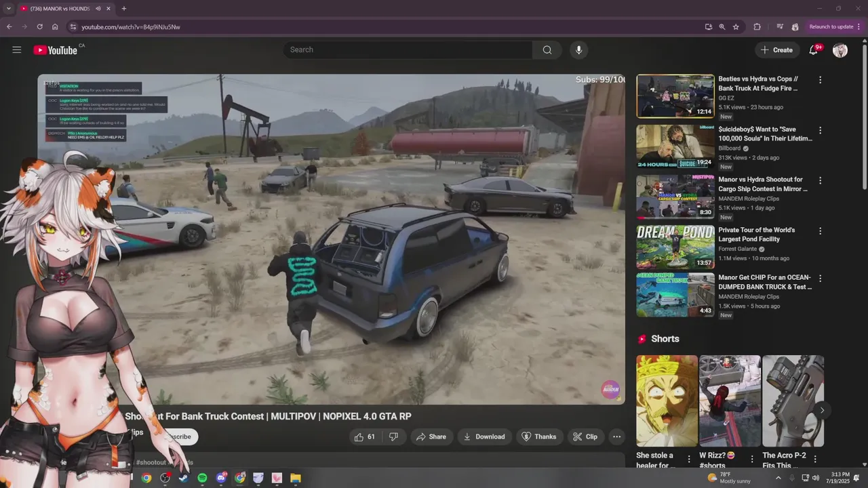This screenshot has width=868, height=488.
Task: Open options for Manor vs Hydra Shootout video
Action: click(x=820, y=180)
